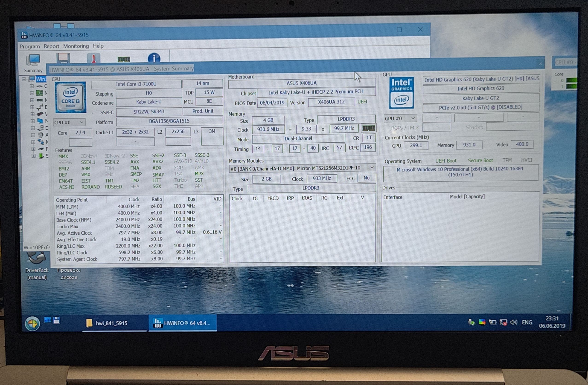
Task: Click the Base Clock (HFM) row
Action: (x=139, y=219)
